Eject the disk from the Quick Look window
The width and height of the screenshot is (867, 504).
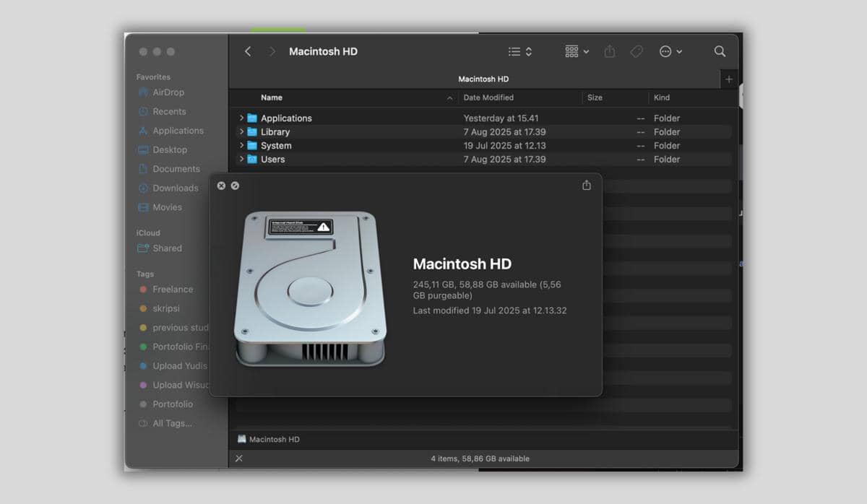click(235, 186)
